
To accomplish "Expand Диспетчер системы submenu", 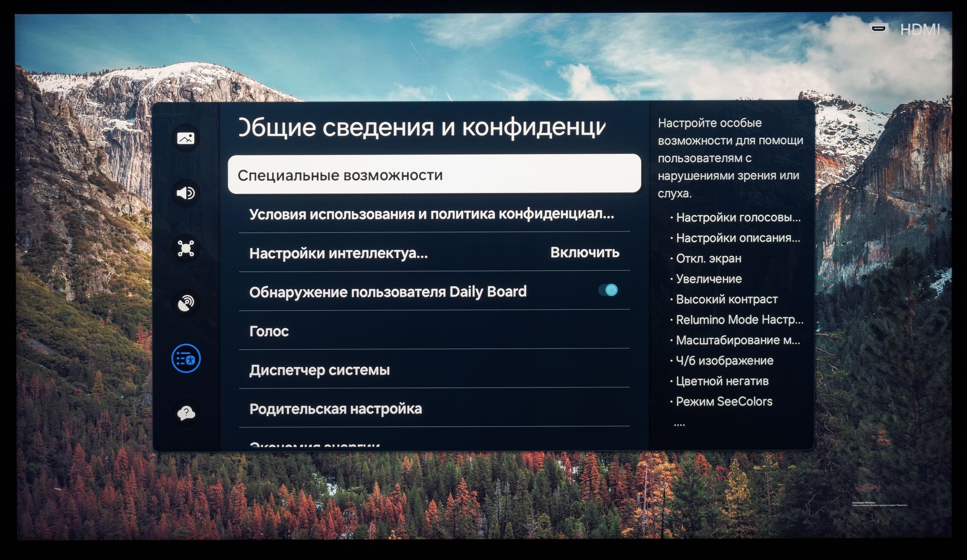I will point(319,370).
